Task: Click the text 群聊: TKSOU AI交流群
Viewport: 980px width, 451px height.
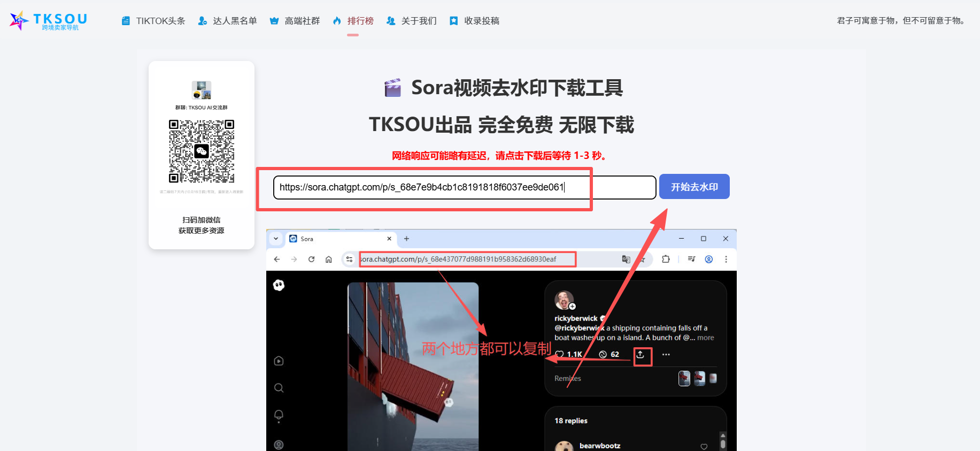Action: (202, 108)
